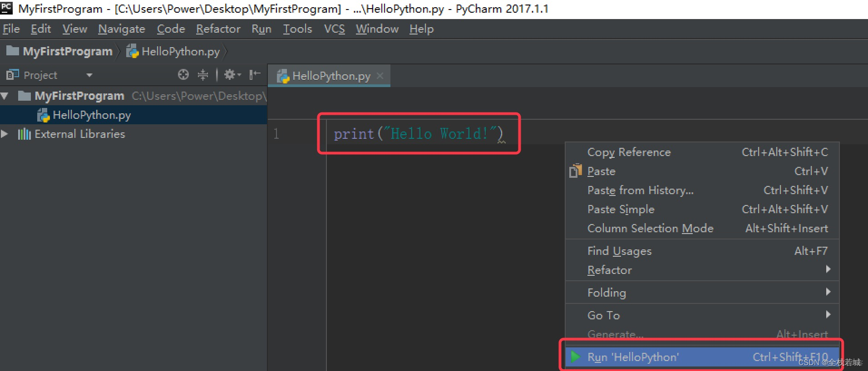This screenshot has height=371, width=868.
Task: Click the MyFirstProgram folder icon in breadcrumb
Action: 13,51
